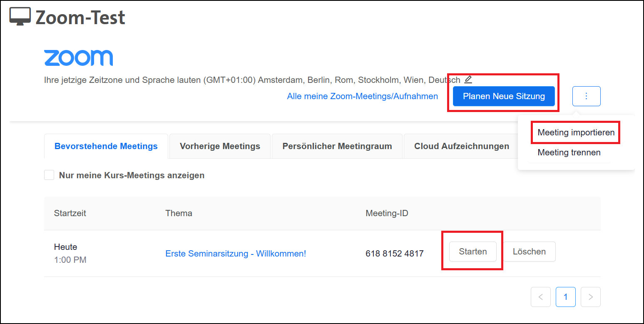This screenshot has height=324, width=644.
Task: Click the pencil icon to edit timezone and language
Action: click(x=468, y=79)
